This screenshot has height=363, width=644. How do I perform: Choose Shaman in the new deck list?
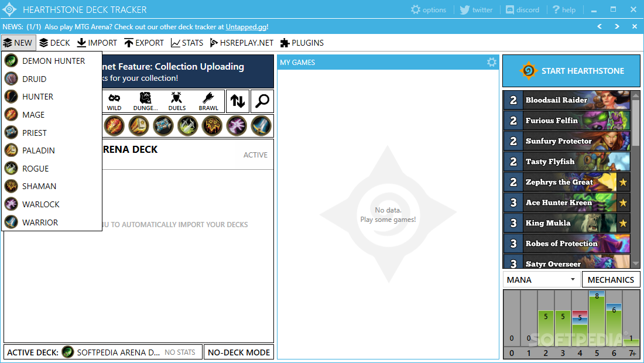[x=52, y=186]
